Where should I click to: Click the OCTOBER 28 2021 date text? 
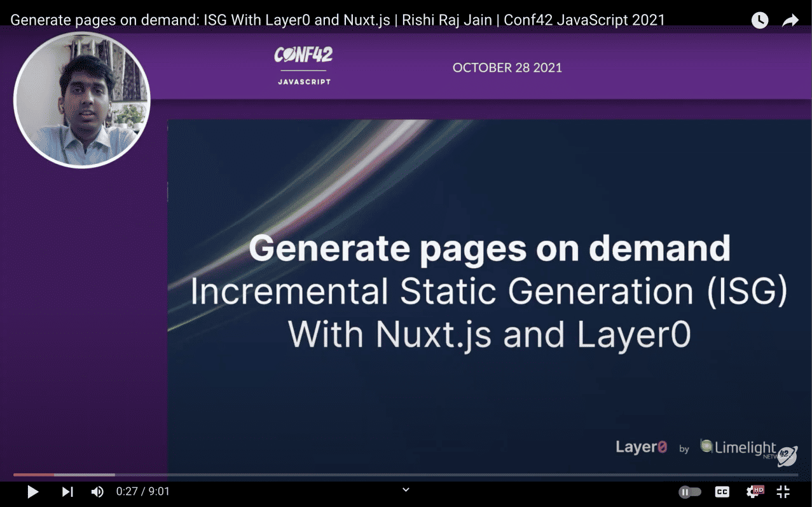coord(507,68)
